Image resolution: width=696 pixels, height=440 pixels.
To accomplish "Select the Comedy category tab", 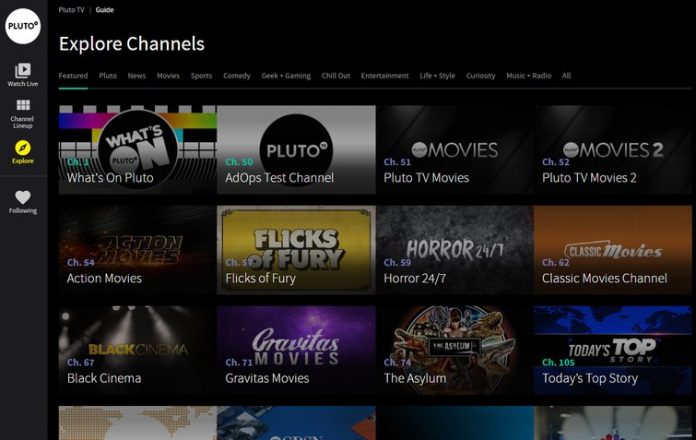I will pos(237,76).
